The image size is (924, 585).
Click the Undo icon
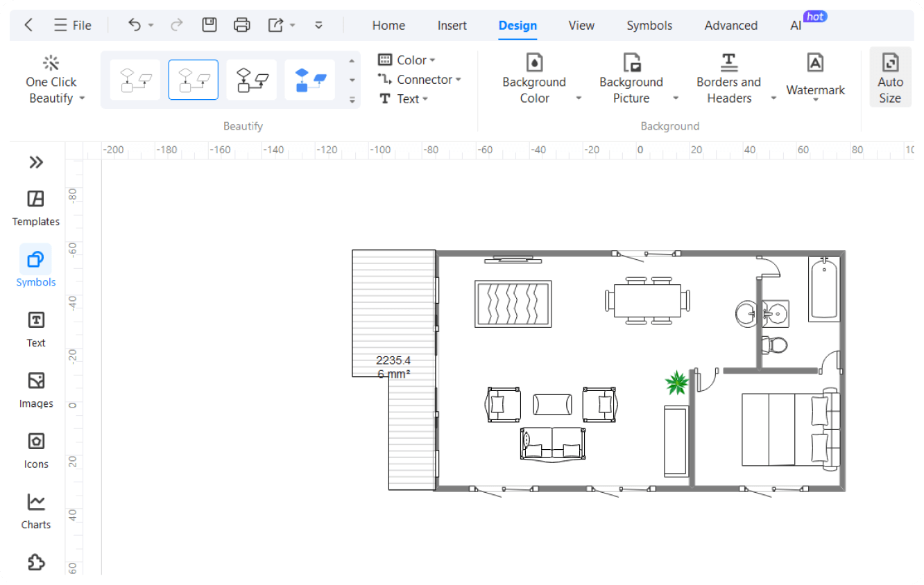pyautogui.click(x=135, y=25)
